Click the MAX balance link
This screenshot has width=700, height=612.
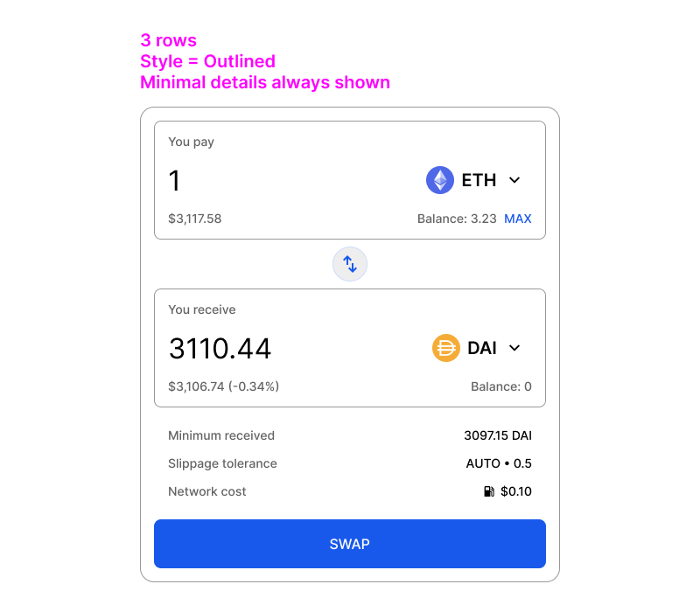click(x=518, y=219)
